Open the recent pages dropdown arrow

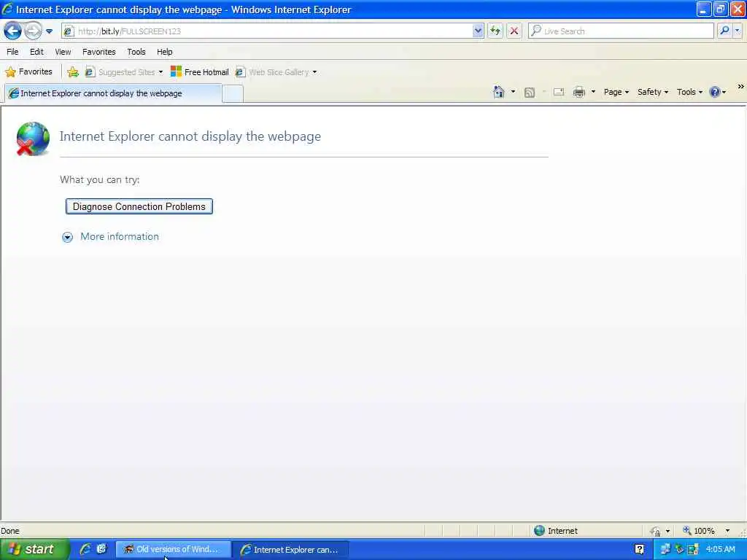pos(49,31)
